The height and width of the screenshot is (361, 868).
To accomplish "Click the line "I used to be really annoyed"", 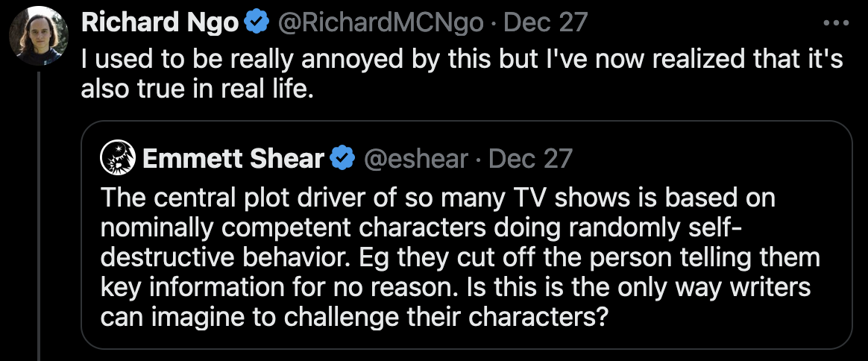I will [462, 60].
